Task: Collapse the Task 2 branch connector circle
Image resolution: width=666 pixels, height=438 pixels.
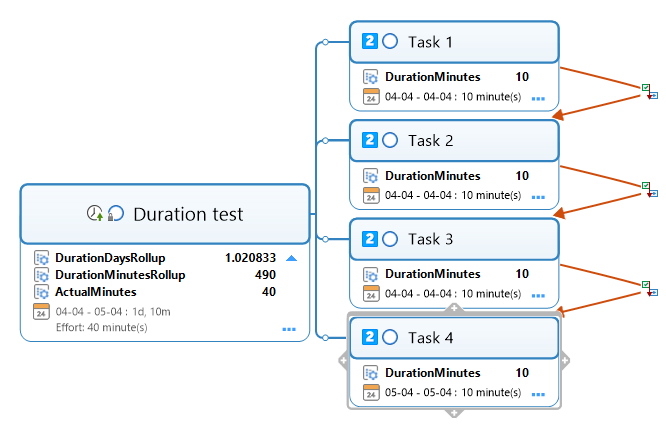Action: tap(325, 141)
